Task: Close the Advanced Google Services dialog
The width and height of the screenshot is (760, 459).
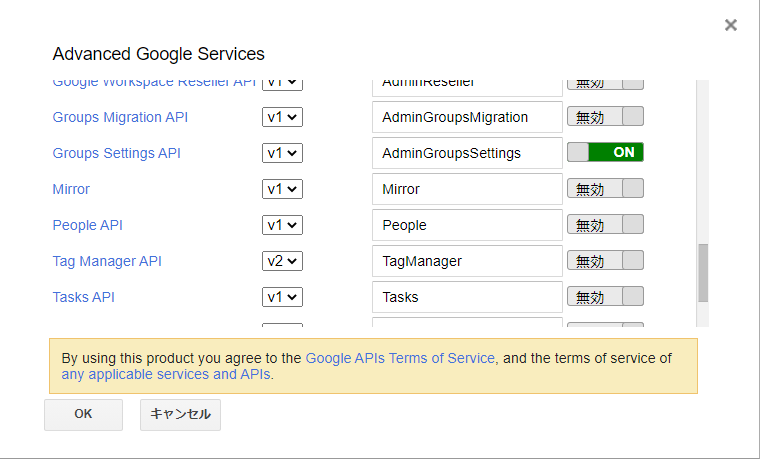Action: (x=730, y=25)
